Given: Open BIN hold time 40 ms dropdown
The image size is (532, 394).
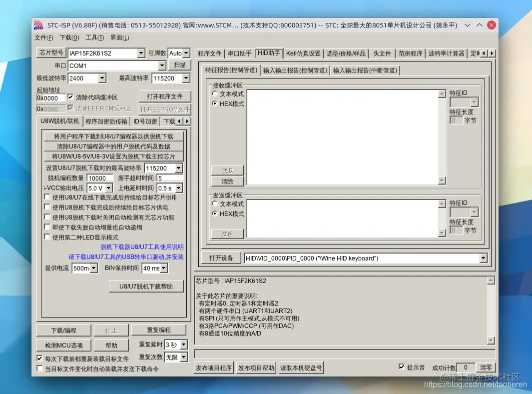Looking at the screenshot, I should pyautogui.click(x=164, y=268).
